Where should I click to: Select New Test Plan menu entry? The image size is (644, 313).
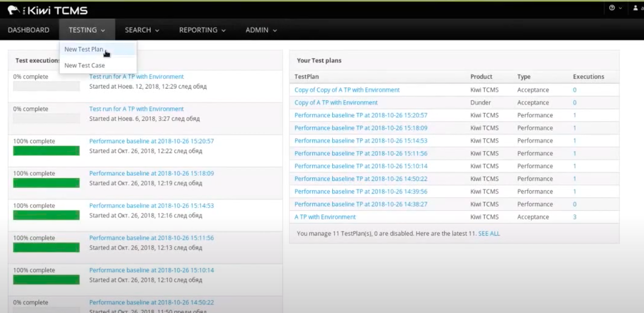pyautogui.click(x=84, y=49)
